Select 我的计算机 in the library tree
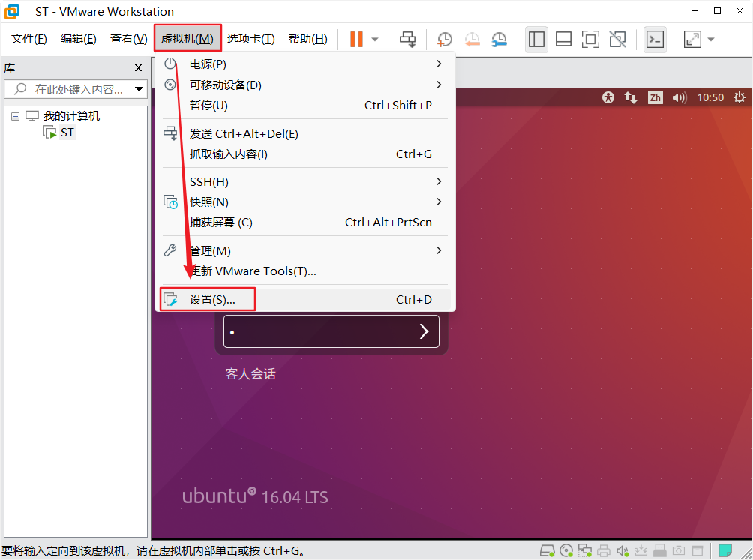 pyautogui.click(x=71, y=116)
